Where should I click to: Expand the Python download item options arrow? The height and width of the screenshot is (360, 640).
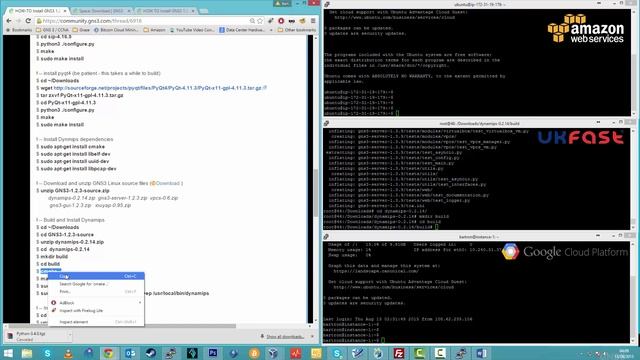point(69,336)
